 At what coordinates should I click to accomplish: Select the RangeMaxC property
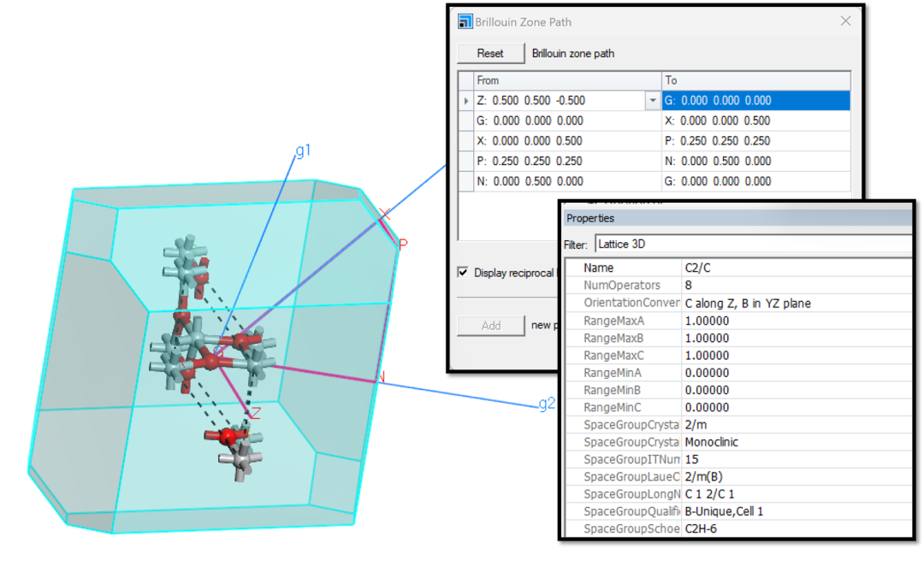coord(738,355)
